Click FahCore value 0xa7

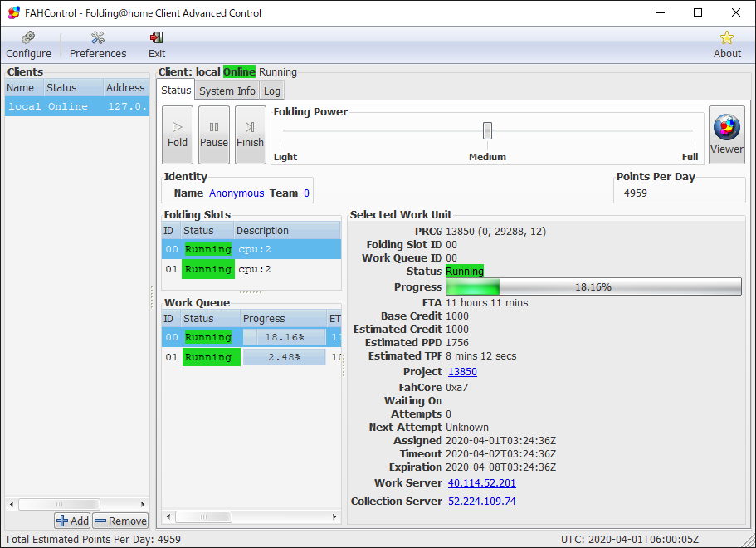pyautogui.click(x=456, y=388)
